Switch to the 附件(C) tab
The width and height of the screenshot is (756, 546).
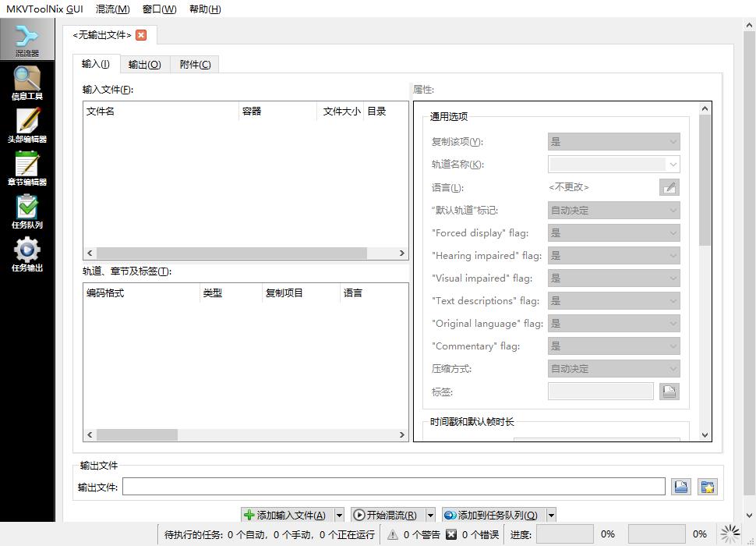click(x=195, y=65)
